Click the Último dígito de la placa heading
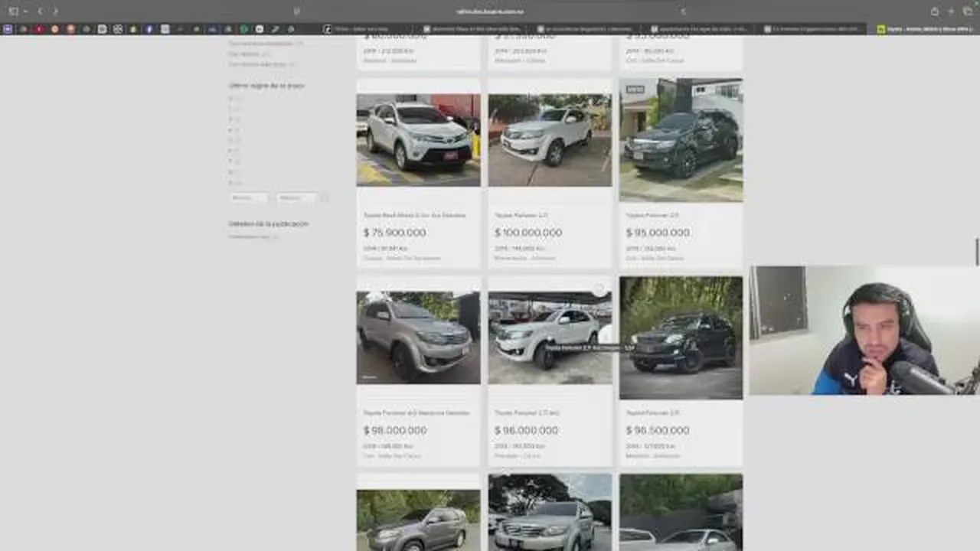The image size is (980, 551). [266, 86]
